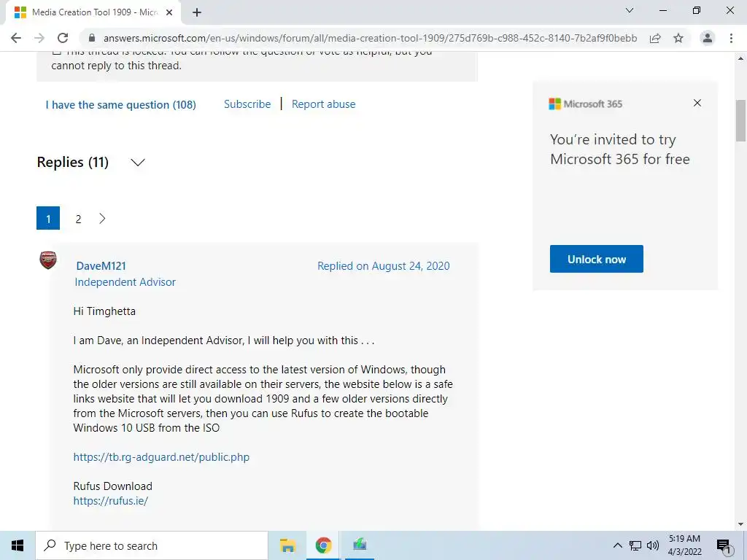The width and height of the screenshot is (747, 560).
Task: Open the rufus.ie link
Action: tap(111, 501)
